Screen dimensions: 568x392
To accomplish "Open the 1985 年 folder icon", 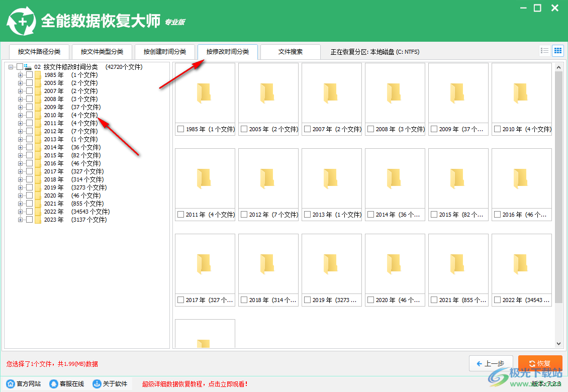I will tap(205, 92).
